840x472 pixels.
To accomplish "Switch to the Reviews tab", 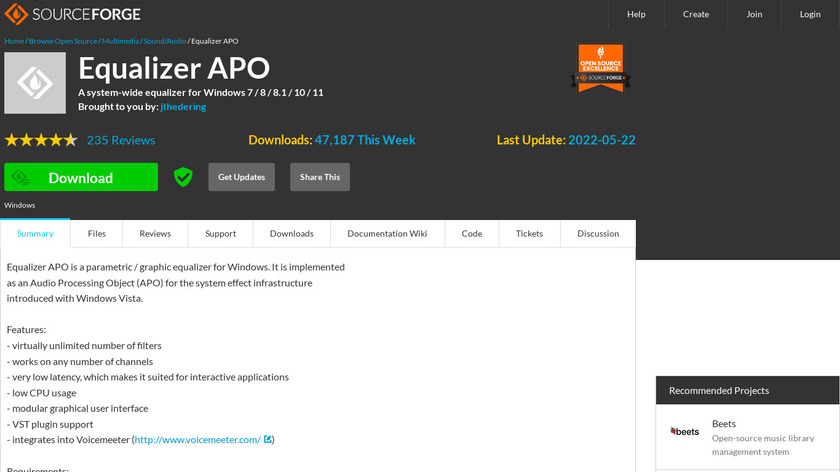I will pos(155,234).
